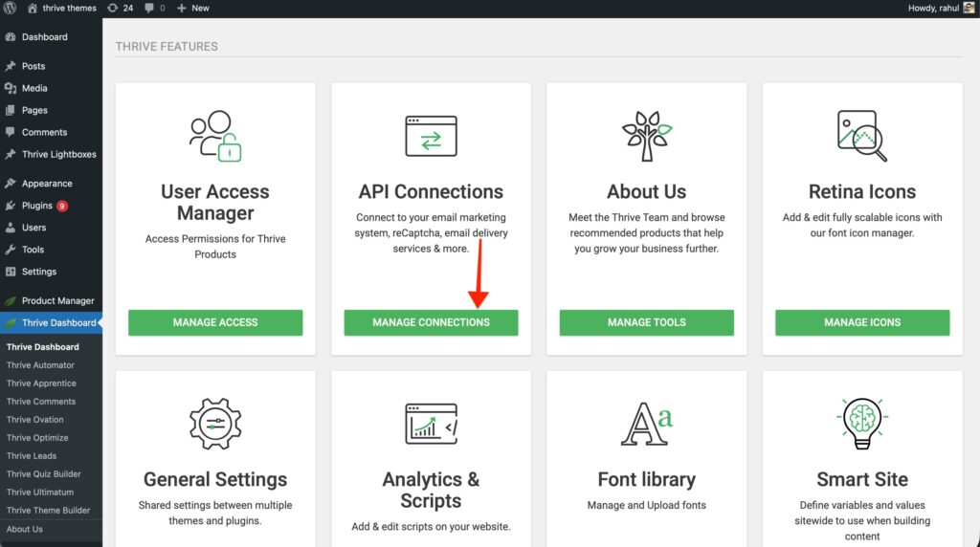Click the comments bubble icon in admin bar
This screenshot has height=547, width=980.
point(150,8)
